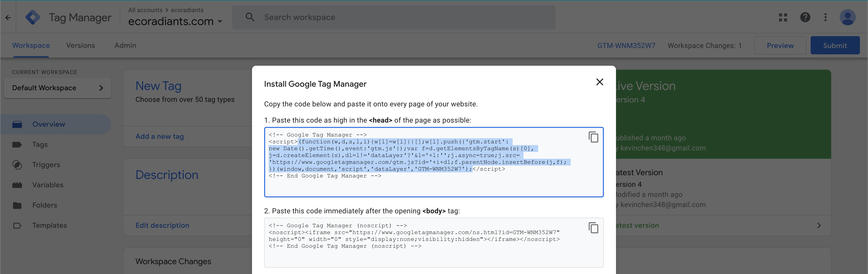Expand the Default Workspace selector
This screenshot has width=868, height=274.
point(58,88)
